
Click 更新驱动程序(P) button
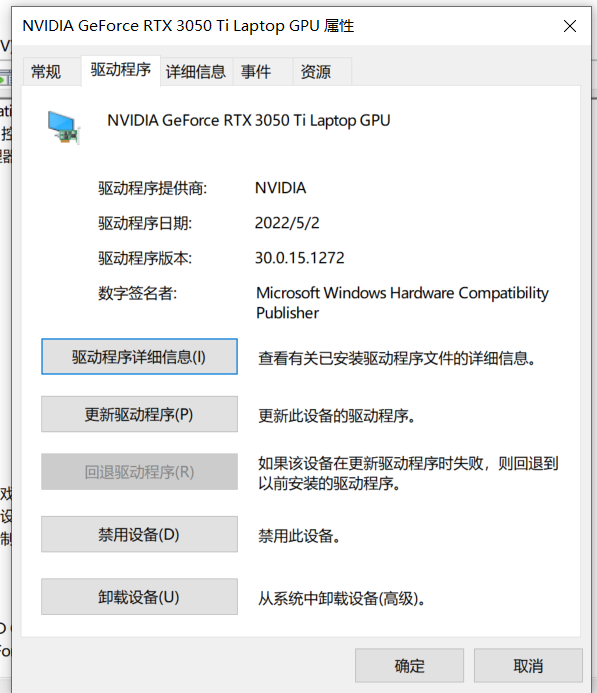139,414
